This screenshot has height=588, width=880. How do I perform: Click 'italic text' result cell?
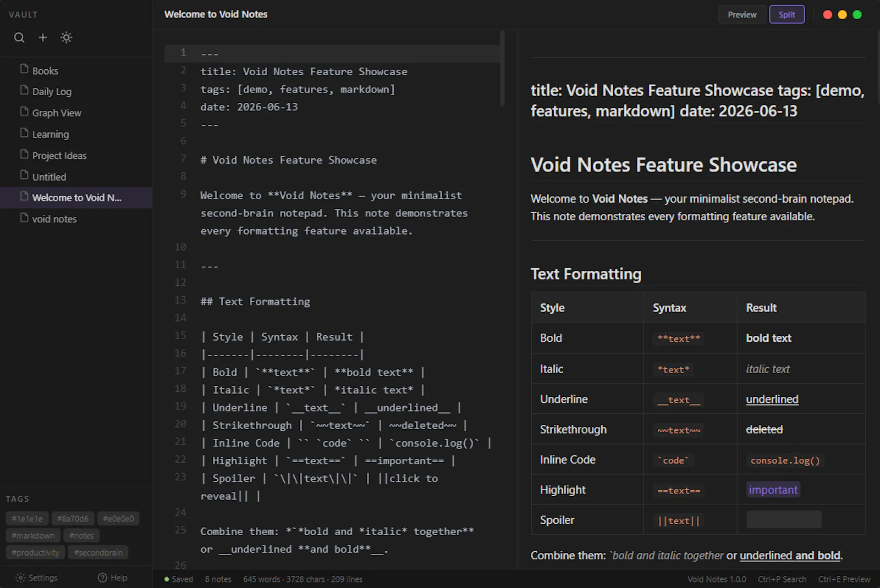pos(768,369)
